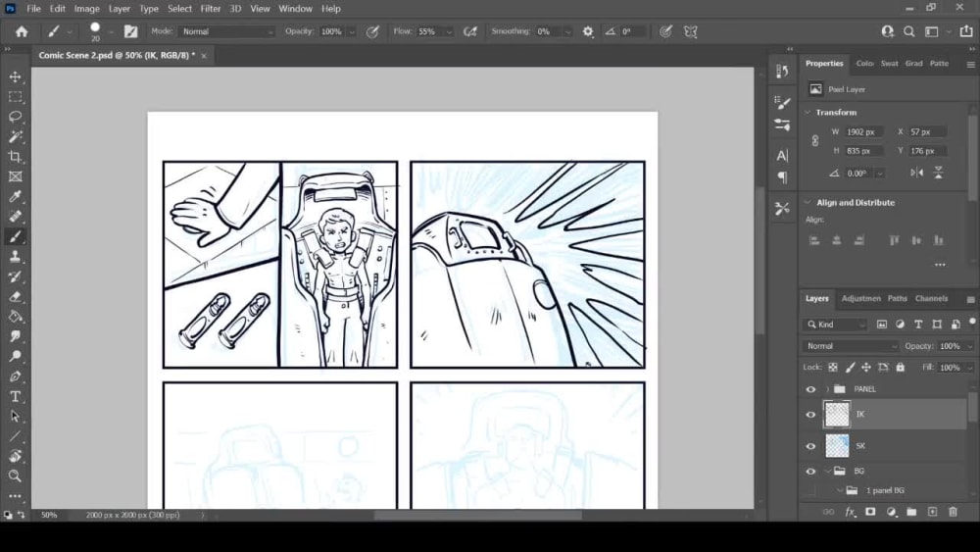The width and height of the screenshot is (980, 552).
Task: Select the Magic Wand tool
Action: click(x=15, y=137)
